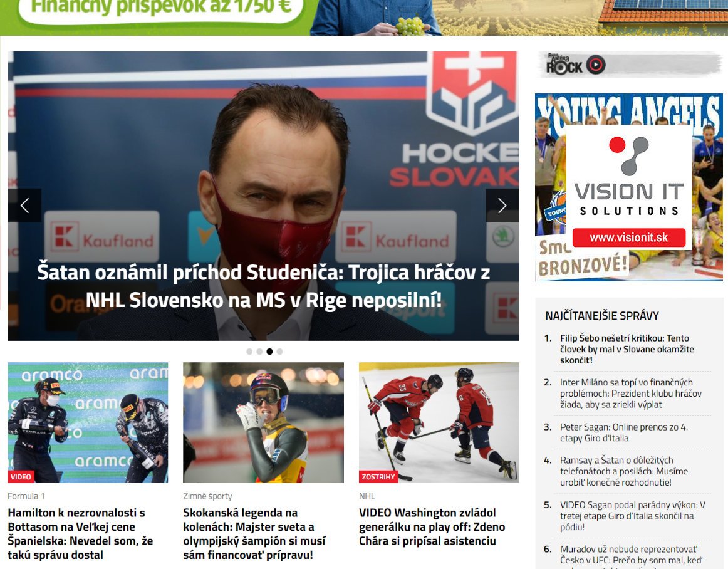Open Washington hockey players thumbnail
Image resolution: width=728 pixels, height=569 pixels.
click(439, 423)
